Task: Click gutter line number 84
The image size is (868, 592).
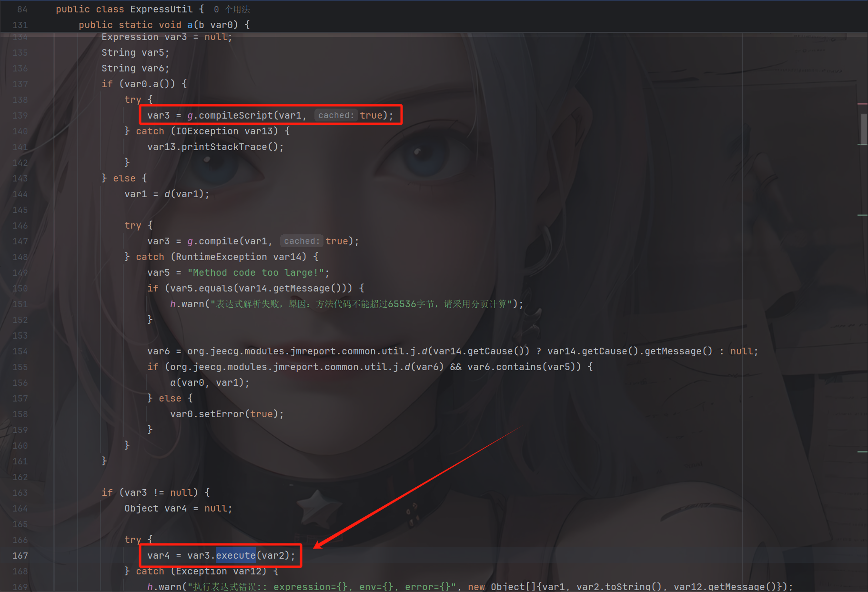Action: [x=22, y=9]
